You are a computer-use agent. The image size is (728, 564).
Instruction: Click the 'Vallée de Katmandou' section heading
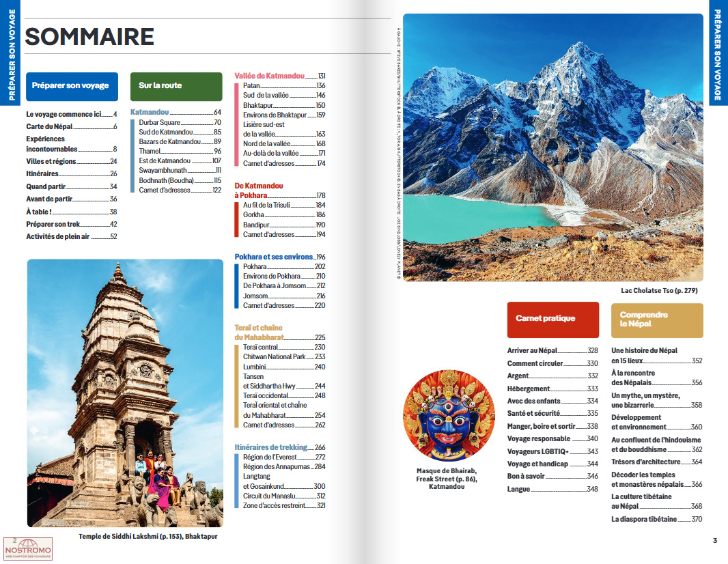[x=280, y=76]
